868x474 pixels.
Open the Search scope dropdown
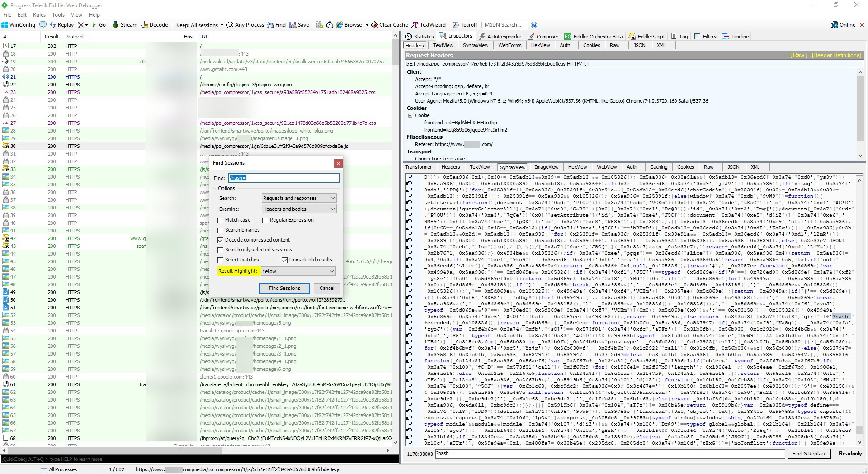(x=299, y=198)
